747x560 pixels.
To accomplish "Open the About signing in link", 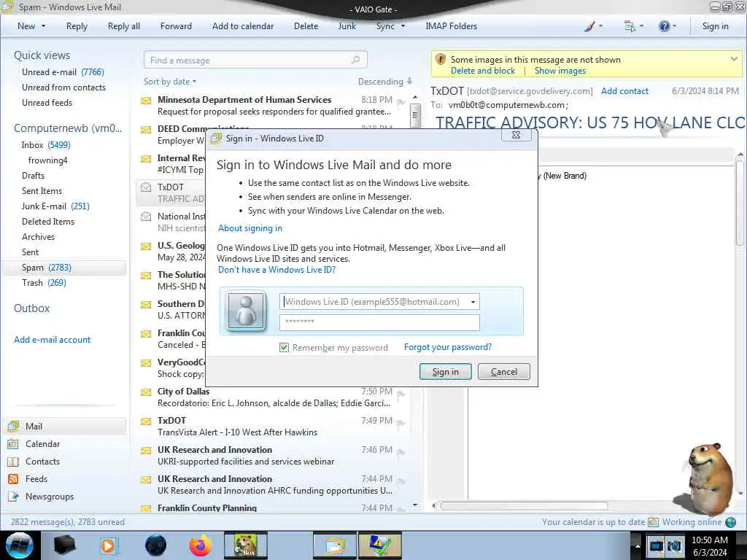I will tap(250, 228).
